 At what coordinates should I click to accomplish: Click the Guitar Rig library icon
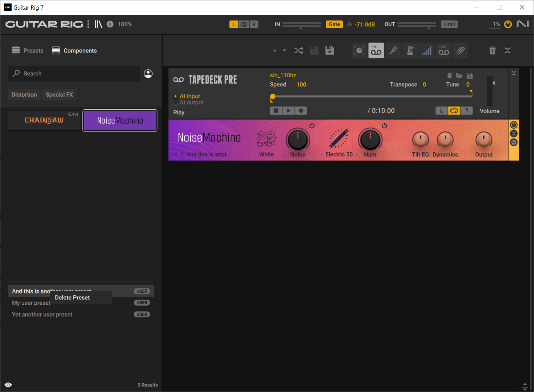99,24
